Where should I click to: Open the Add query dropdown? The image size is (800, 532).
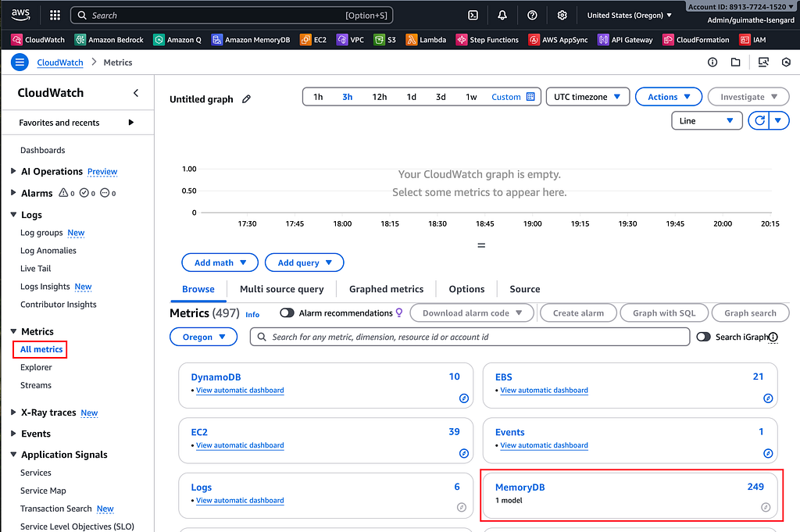click(304, 262)
